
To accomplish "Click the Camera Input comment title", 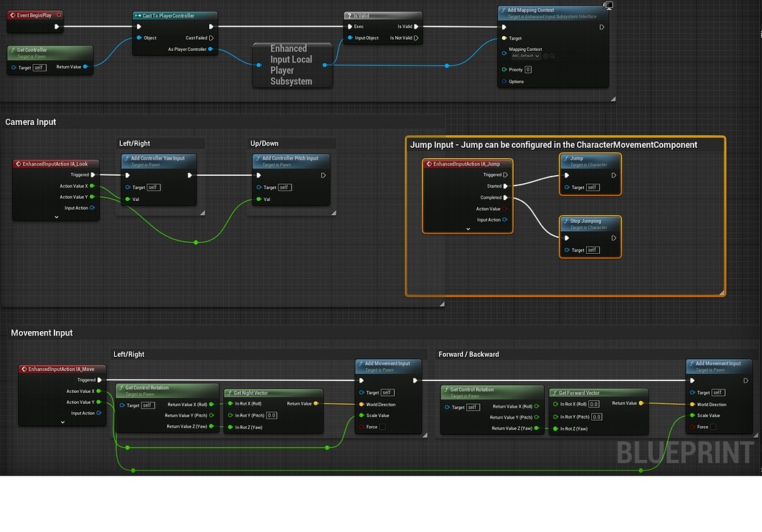I will 31,122.
